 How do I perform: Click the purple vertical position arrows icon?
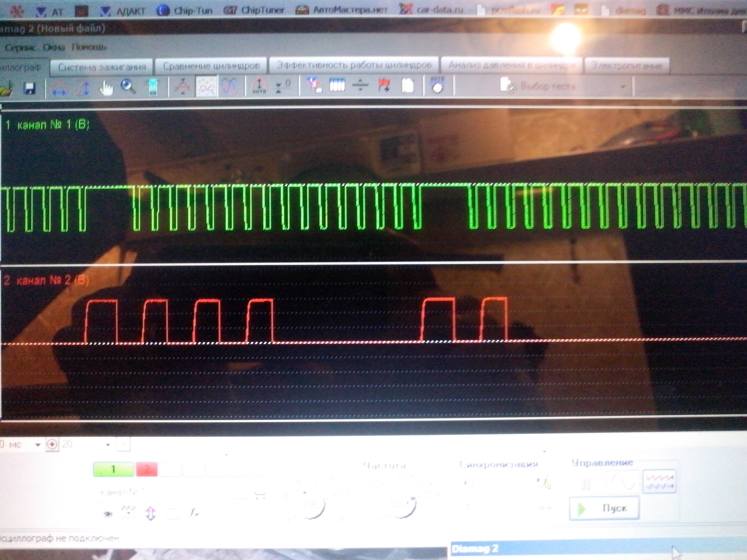tap(151, 513)
